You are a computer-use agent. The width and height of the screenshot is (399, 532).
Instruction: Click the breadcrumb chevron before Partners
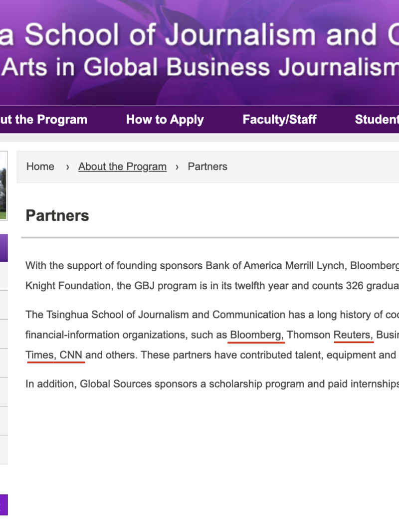177,167
